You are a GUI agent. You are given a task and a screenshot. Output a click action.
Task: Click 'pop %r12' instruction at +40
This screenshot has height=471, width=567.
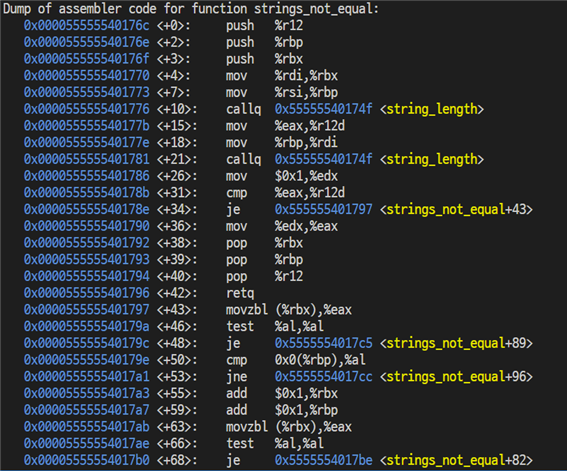click(264, 276)
